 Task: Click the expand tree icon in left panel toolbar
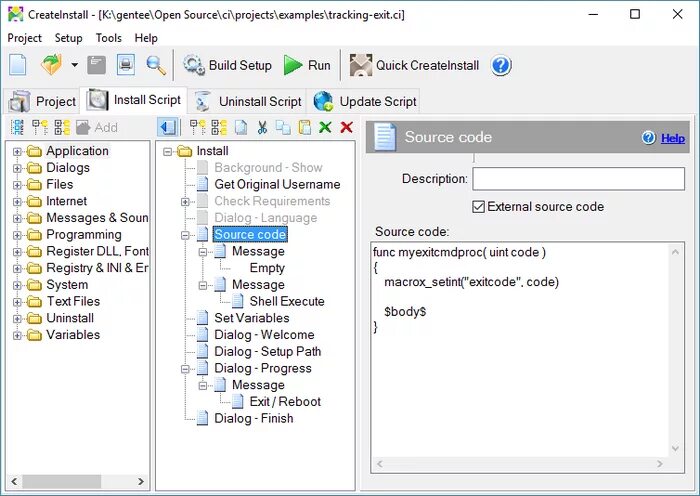[62, 127]
